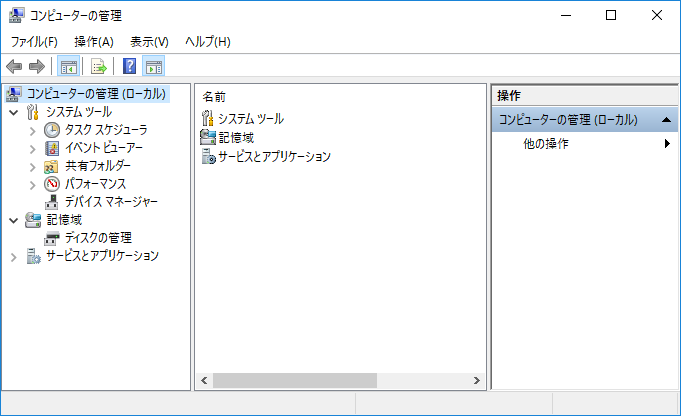
Task: Click the コンピューターの管理 (ローカル) action pane header
Action: 585,119
